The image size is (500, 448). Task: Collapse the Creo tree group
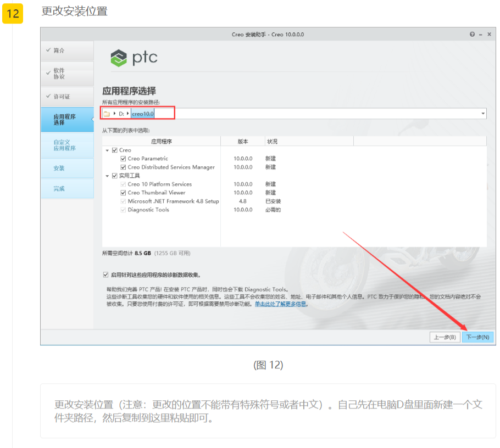coord(107,150)
